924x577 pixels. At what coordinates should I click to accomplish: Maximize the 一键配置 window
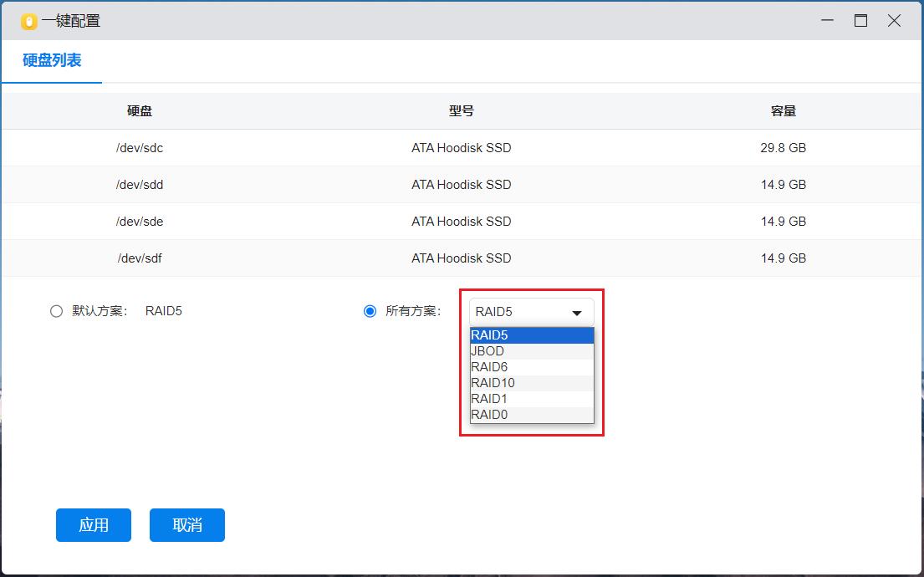[x=860, y=21]
